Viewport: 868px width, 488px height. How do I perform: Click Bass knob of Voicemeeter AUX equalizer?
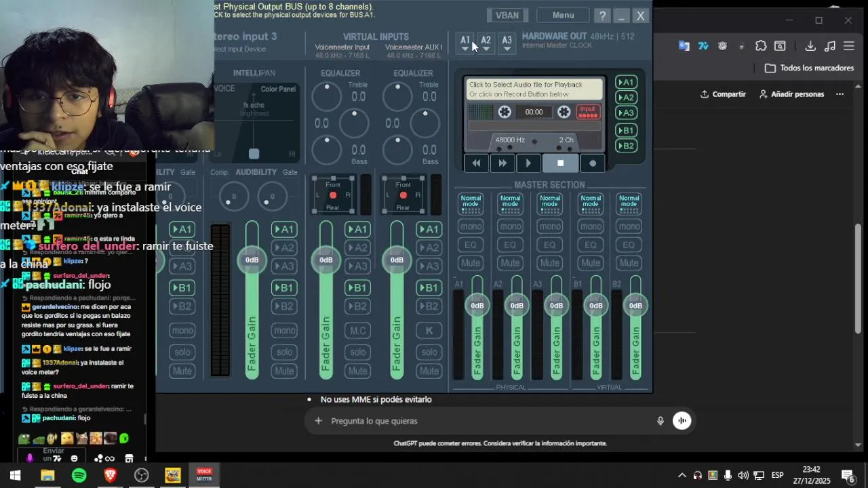coord(397,149)
